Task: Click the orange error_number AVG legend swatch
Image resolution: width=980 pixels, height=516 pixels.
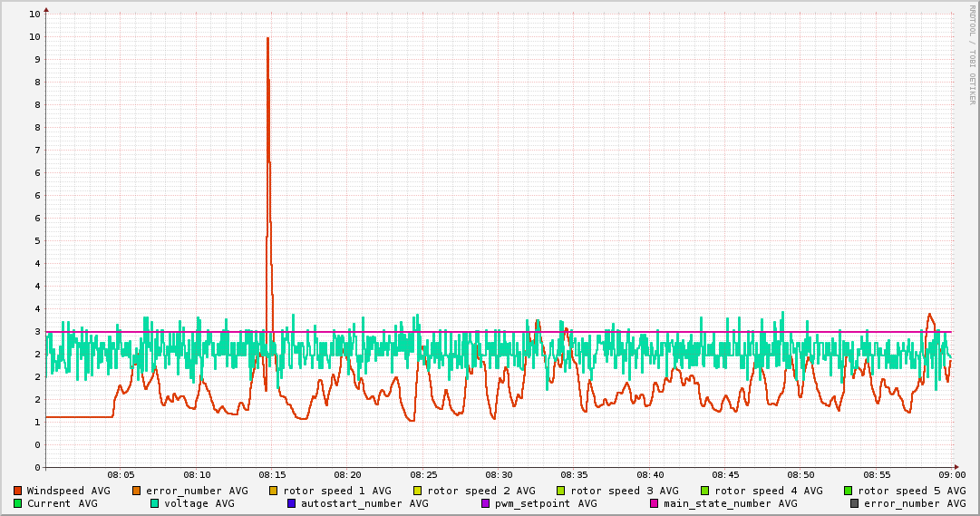Action: (137, 491)
